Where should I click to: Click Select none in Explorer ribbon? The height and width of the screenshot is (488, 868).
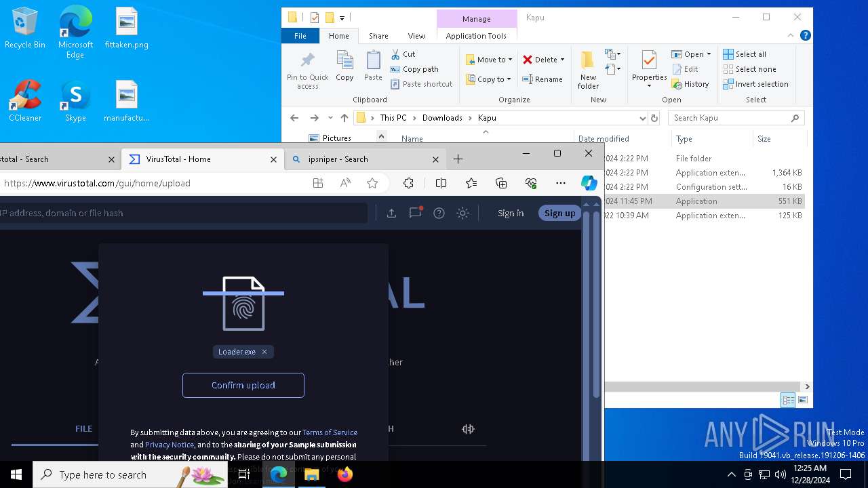(749, 69)
